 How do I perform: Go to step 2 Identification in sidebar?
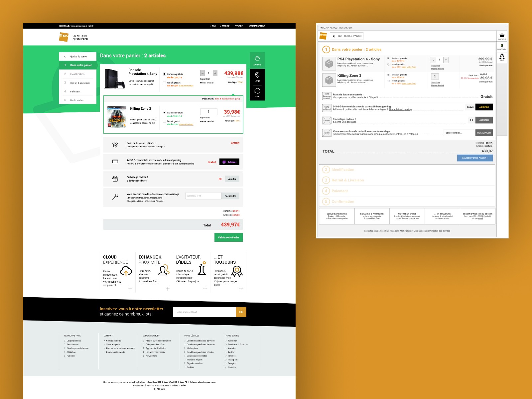[78, 74]
